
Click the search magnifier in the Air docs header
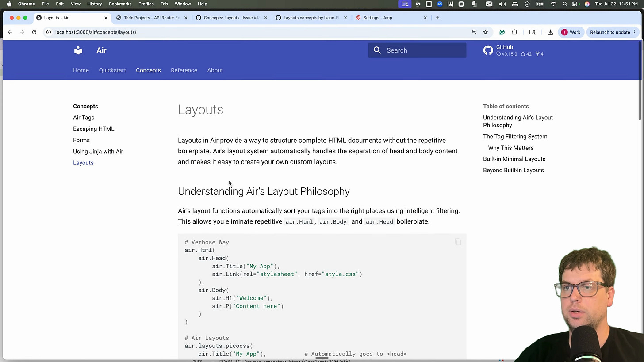click(377, 50)
